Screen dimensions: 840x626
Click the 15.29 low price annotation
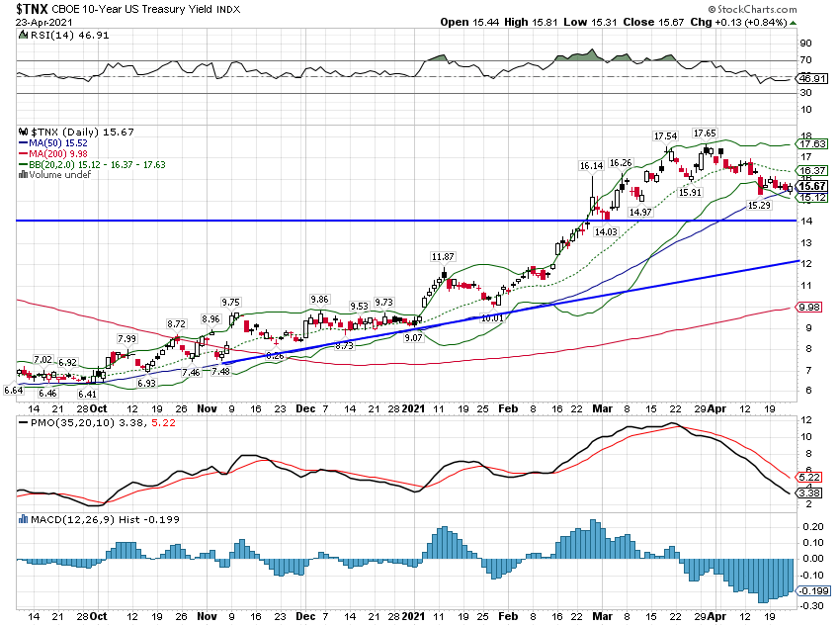point(759,205)
